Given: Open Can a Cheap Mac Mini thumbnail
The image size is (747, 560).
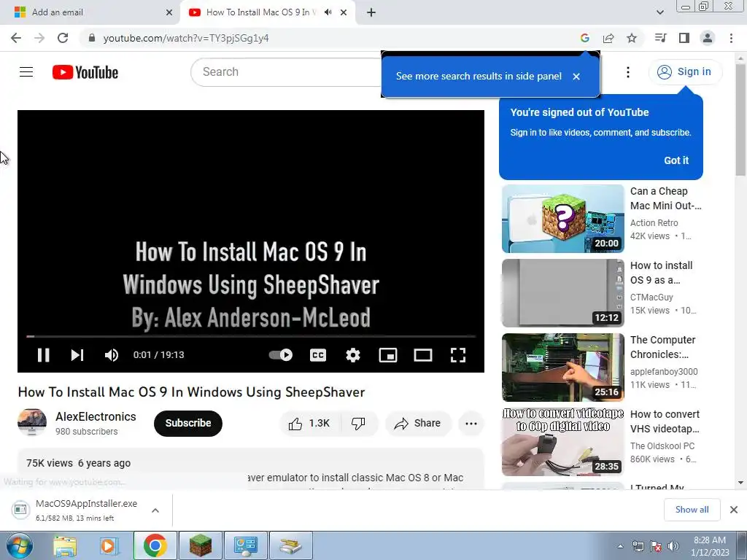Looking at the screenshot, I should (x=562, y=219).
